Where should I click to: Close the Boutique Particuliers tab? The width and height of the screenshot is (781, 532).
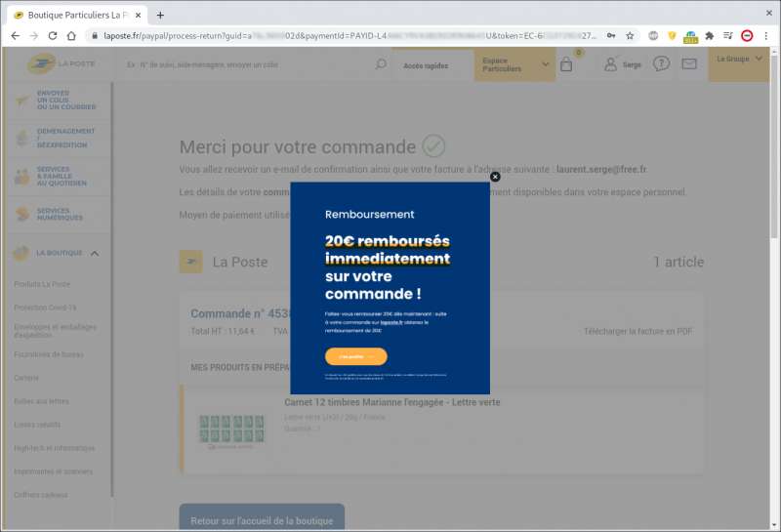tap(138, 15)
